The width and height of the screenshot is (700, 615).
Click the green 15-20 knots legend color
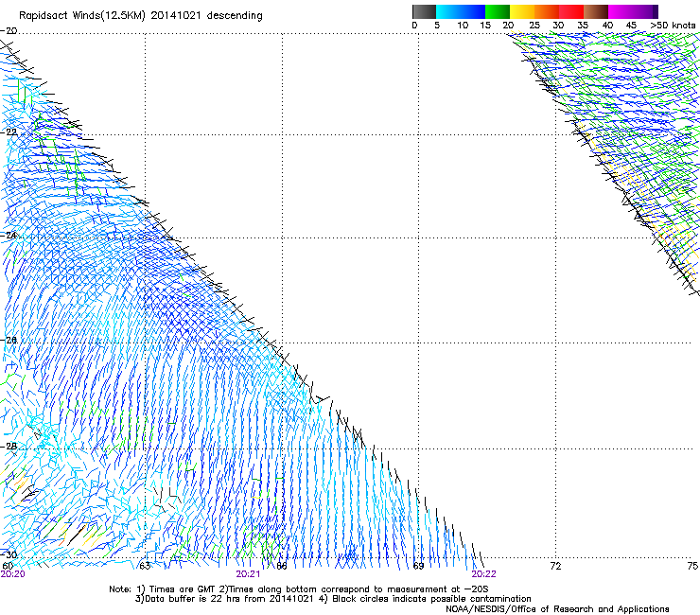coord(498,11)
